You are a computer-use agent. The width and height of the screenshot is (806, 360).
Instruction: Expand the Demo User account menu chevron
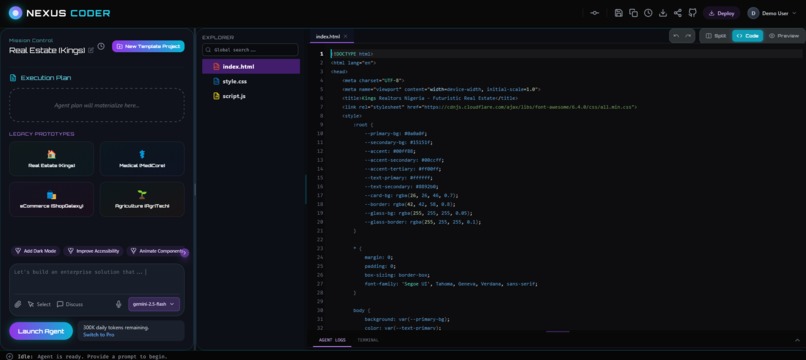click(x=794, y=13)
